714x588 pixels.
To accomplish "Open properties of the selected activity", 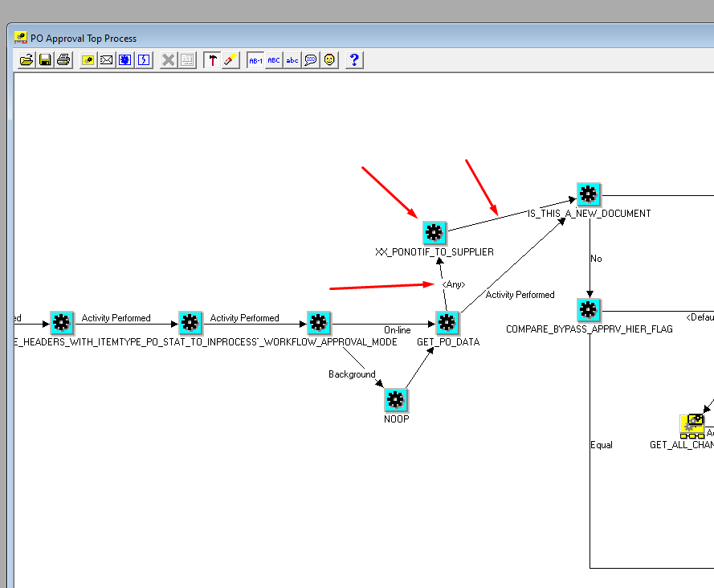I will click(x=187, y=60).
